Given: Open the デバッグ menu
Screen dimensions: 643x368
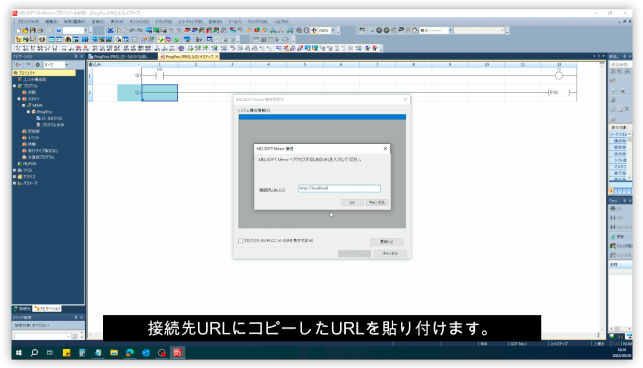Looking at the screenshot, I should pyautogui.click(x=163, y=21).
